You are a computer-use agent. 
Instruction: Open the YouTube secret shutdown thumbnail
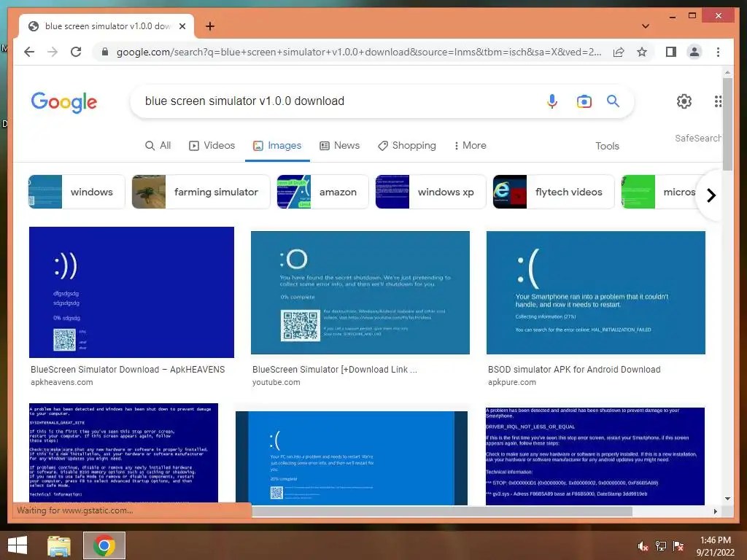pyautogui.click(x=360, y=293)
